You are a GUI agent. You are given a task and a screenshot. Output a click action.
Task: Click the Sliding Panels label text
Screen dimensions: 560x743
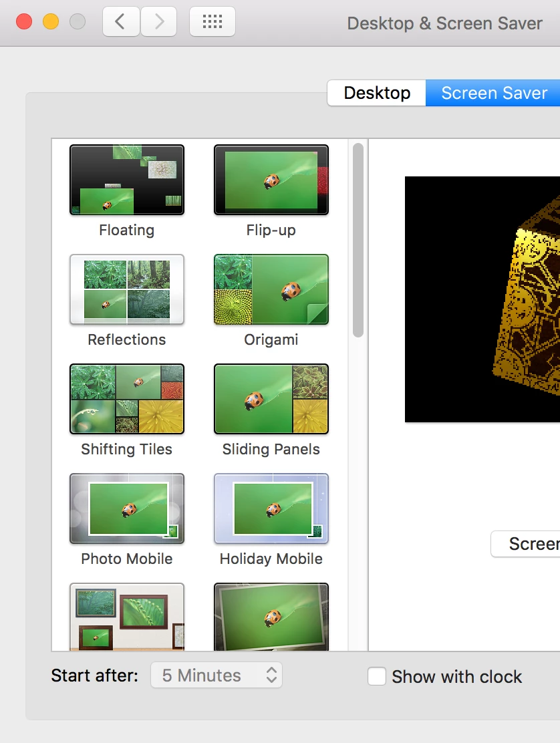[271, 449]
